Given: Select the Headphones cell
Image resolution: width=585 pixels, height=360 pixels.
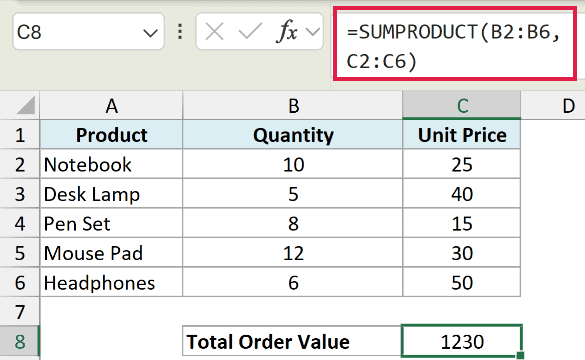Looking at the screenshot, I should 111,282.
